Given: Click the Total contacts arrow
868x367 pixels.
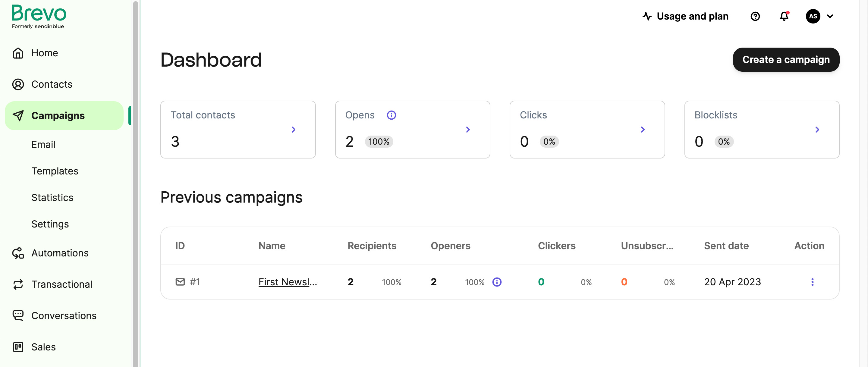Looking at the screenshot, I should pyautogui.click(x=294, y=129).
